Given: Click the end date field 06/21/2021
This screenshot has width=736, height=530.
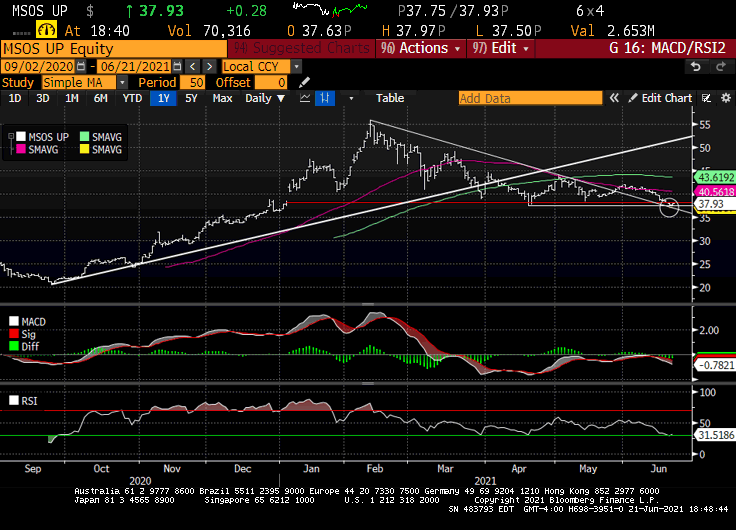Looking at the screenshot, I should [134, 66].
